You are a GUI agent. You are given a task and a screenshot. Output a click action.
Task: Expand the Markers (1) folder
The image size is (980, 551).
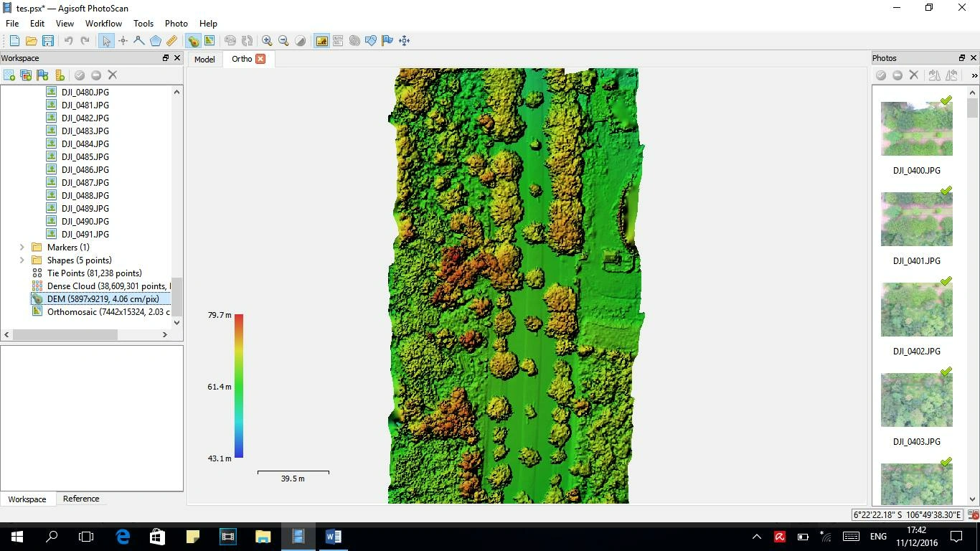(x=22, y=248)
